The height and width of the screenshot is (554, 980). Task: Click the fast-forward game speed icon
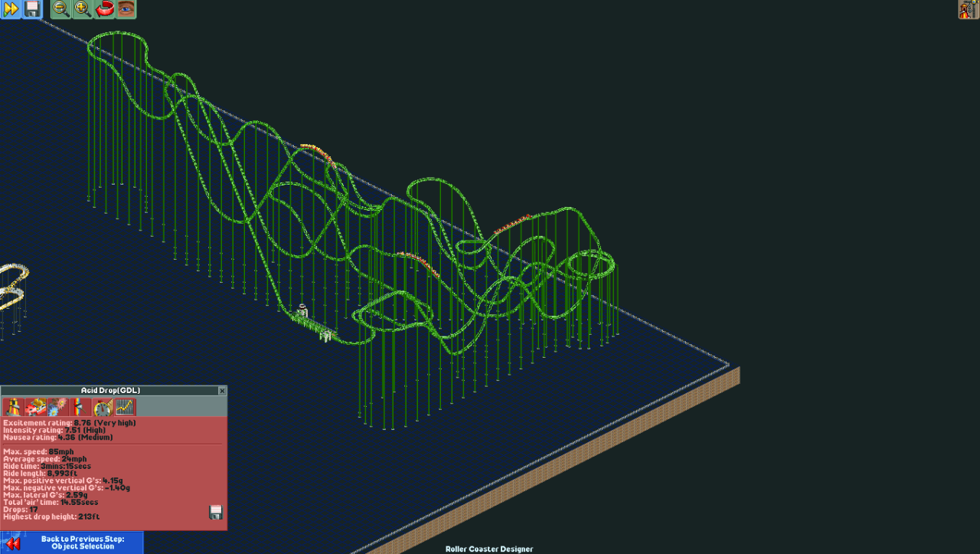11,9
